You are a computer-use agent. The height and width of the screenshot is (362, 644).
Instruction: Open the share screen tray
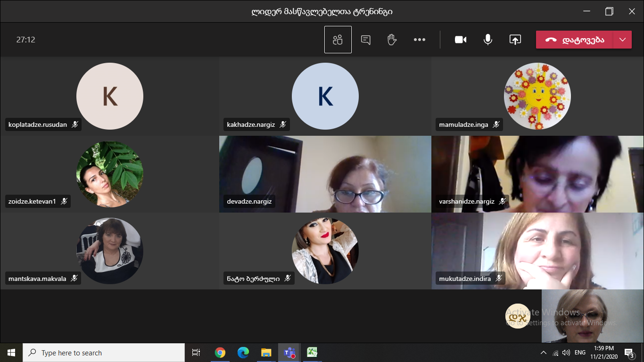pyautogui.click(x=515, y=40)
